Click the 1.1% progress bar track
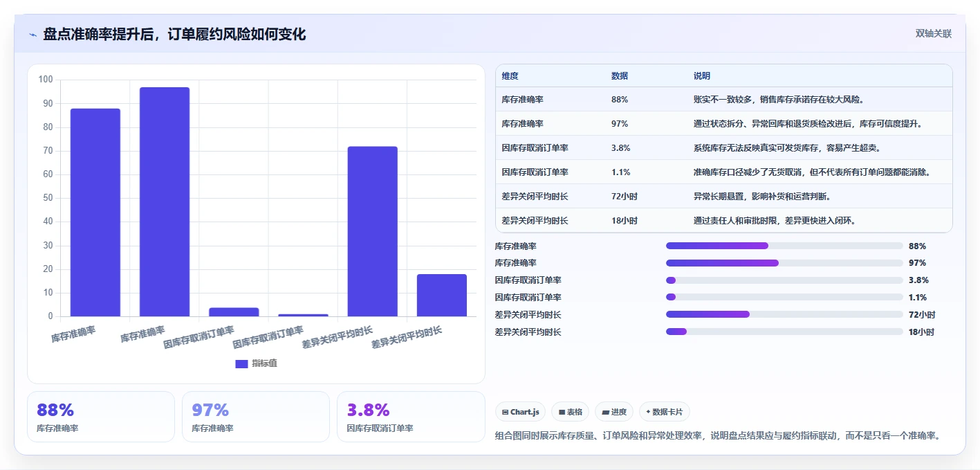The image size is (980, 470). pos(784,297)
